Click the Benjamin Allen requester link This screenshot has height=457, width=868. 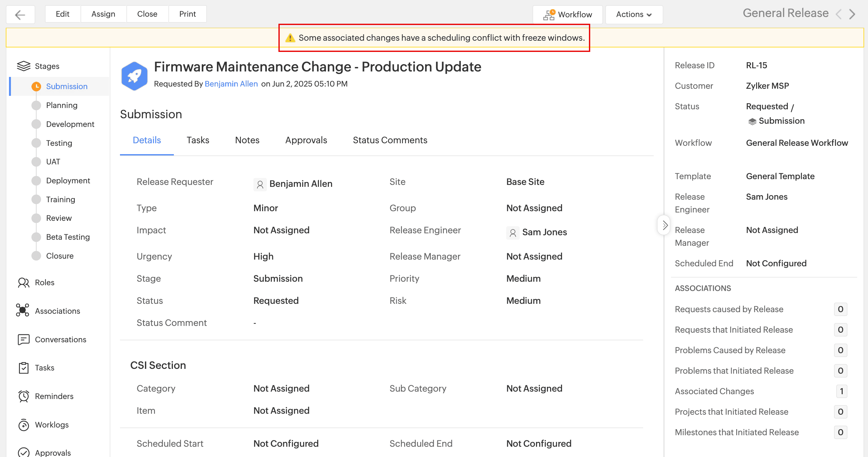pos(231,84)
